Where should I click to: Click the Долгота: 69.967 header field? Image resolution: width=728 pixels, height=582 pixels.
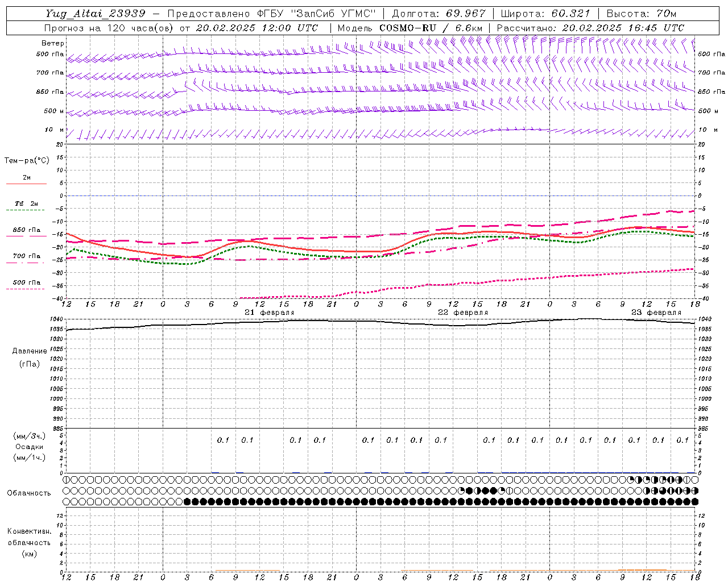click(439, 14)
